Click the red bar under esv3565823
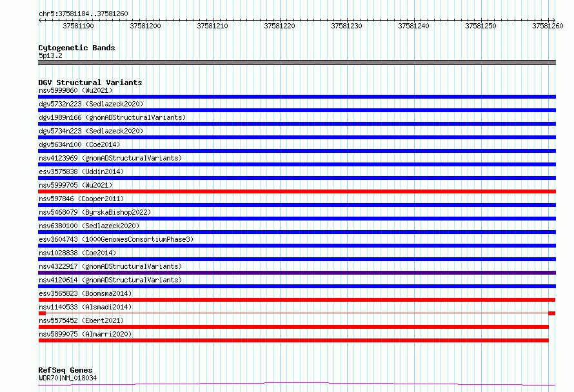The height and width of the screenshot is (392, 574). click(x=297, y=300)
